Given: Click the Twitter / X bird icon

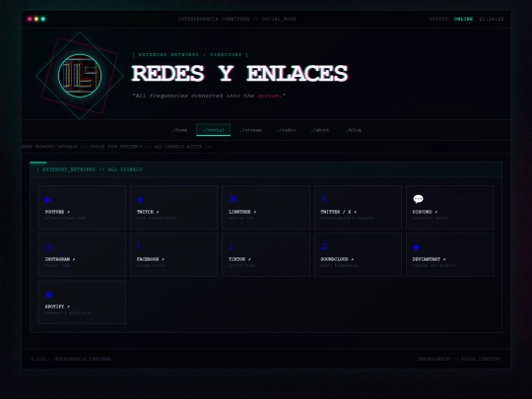Looking at the screenshot, I should 324,199.
